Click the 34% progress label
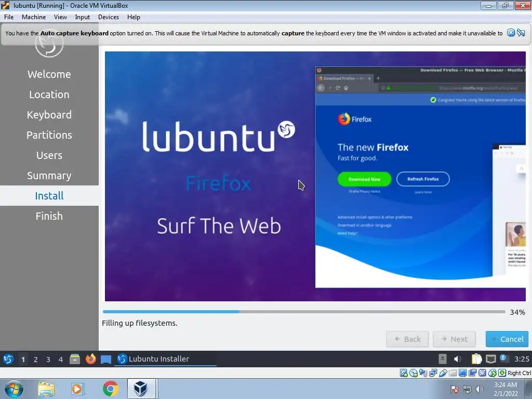The image size is (532, 399). [517, 312]
